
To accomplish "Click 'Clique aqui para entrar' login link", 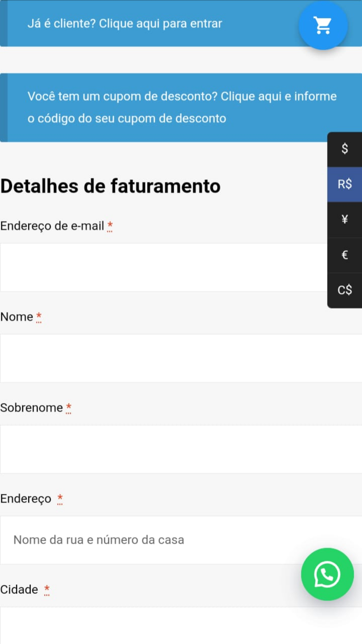I will [160, 24].
